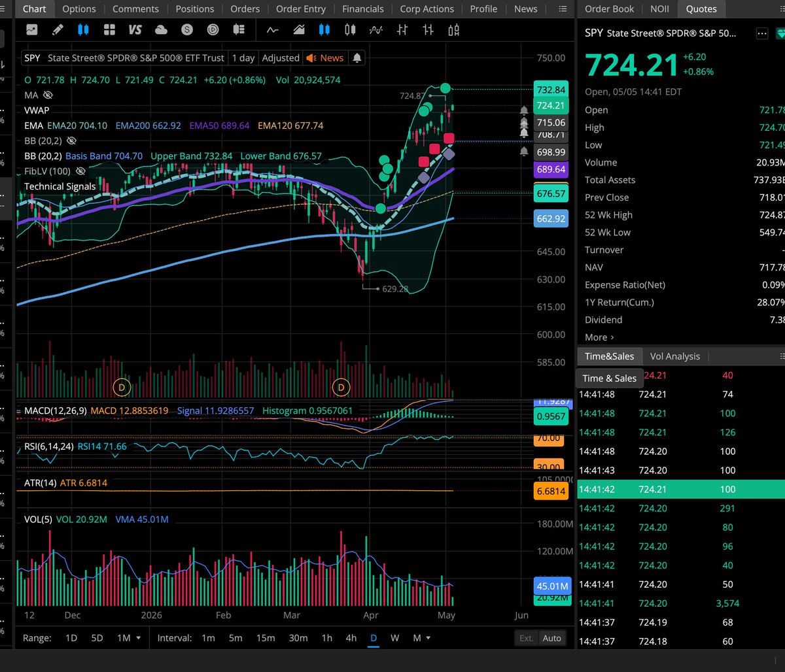Viewport: 785px width, 672px height.
Task: Switch to the Order Book tab
Action: [609, 9]
